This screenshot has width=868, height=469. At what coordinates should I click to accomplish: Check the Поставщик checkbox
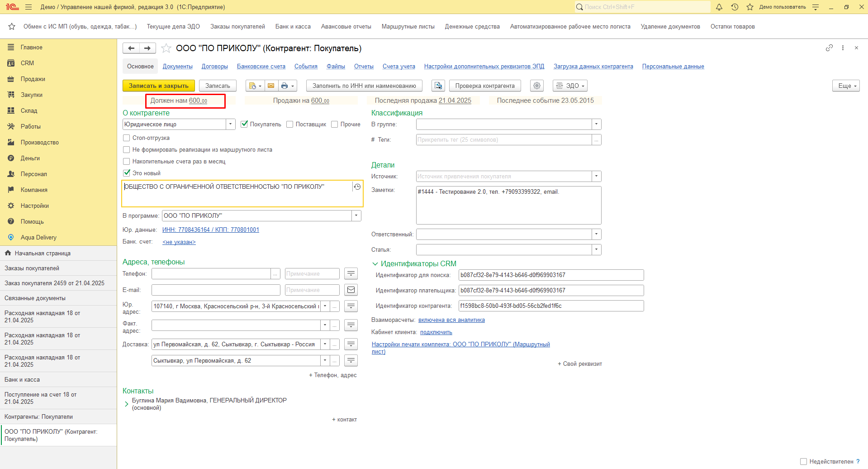(x=290, y=124)
